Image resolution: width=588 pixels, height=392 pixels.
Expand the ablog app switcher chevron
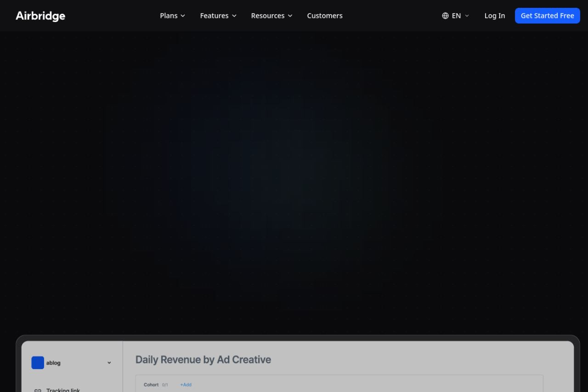(x=109, y=363)
